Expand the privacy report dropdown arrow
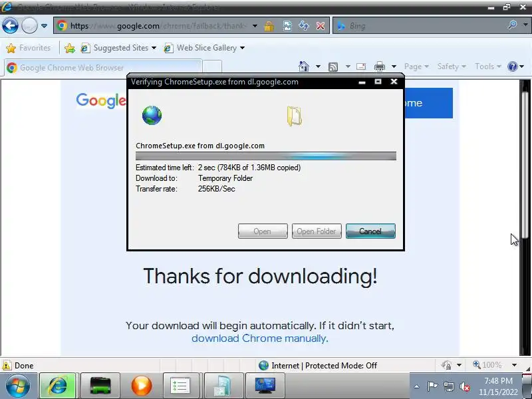Screen dimensions: 532x399 click(x=459, y=365)
